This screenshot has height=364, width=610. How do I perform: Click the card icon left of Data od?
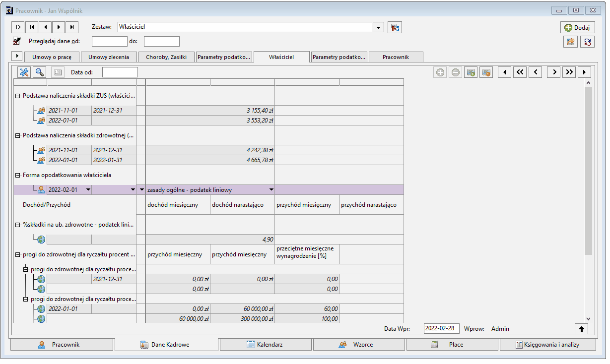click(58, 72)
